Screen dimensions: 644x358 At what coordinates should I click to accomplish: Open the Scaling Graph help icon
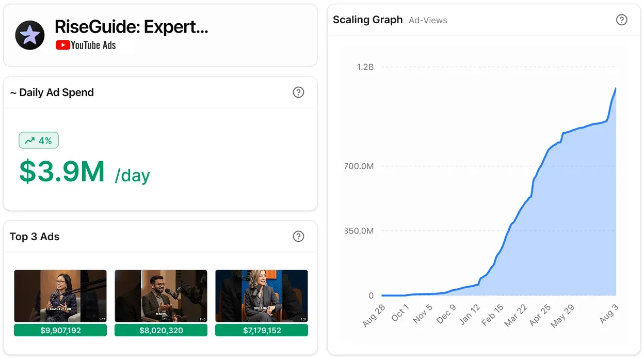[x=622, y=20]
